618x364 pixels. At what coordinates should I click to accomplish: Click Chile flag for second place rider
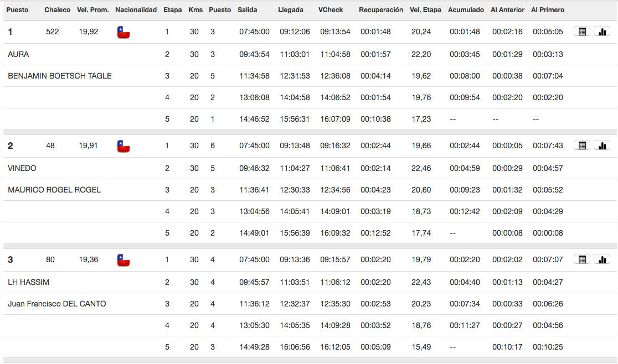[x=123, y=146]
